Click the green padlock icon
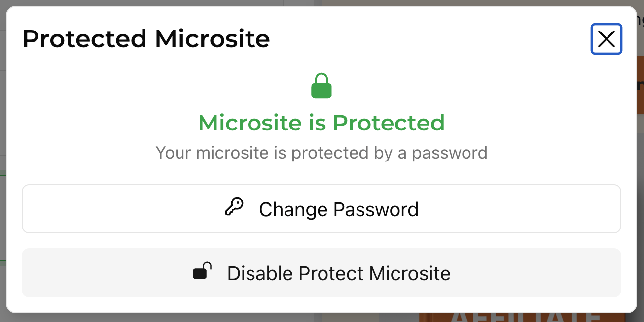Image resolution: width=644 pixels, height=322 pixels. [322, 86]
